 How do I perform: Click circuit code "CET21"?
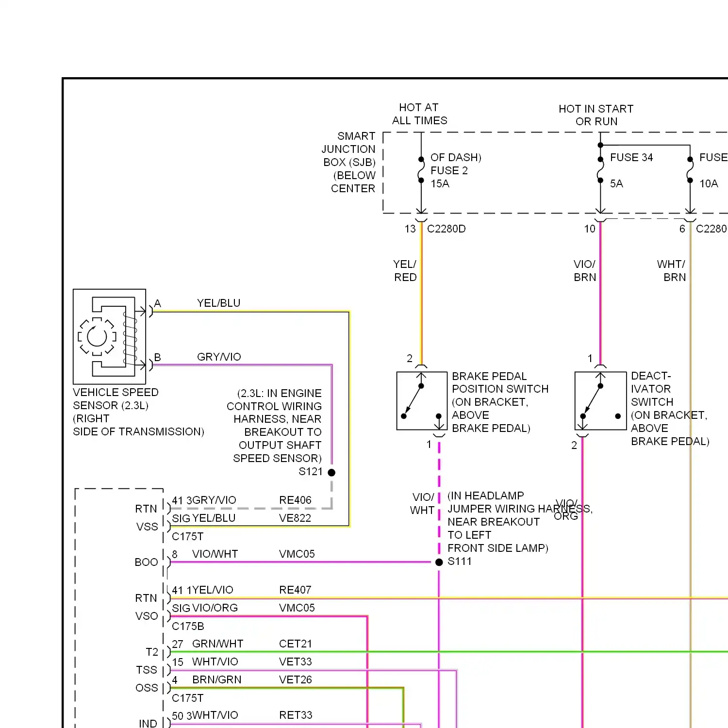[296, 644]
